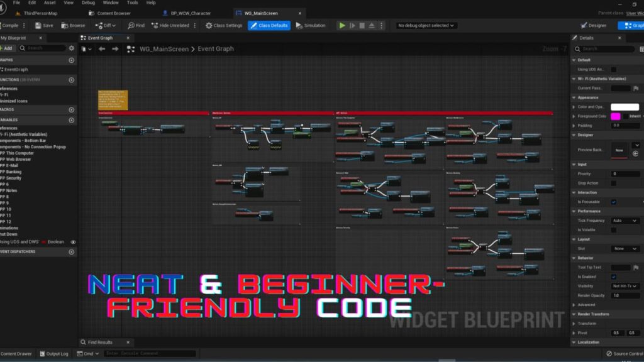Switch to Designer mode
The width and height of the screenshot is (644, 362).
593,26
